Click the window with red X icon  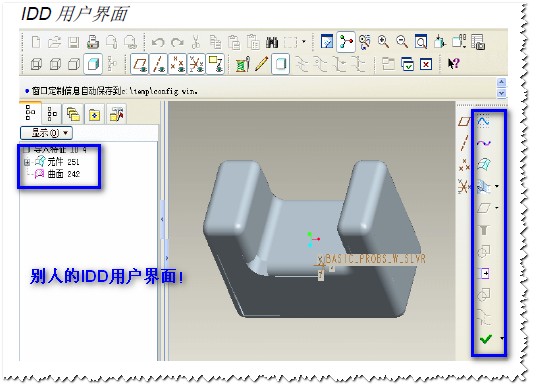[x=426, y=64]
